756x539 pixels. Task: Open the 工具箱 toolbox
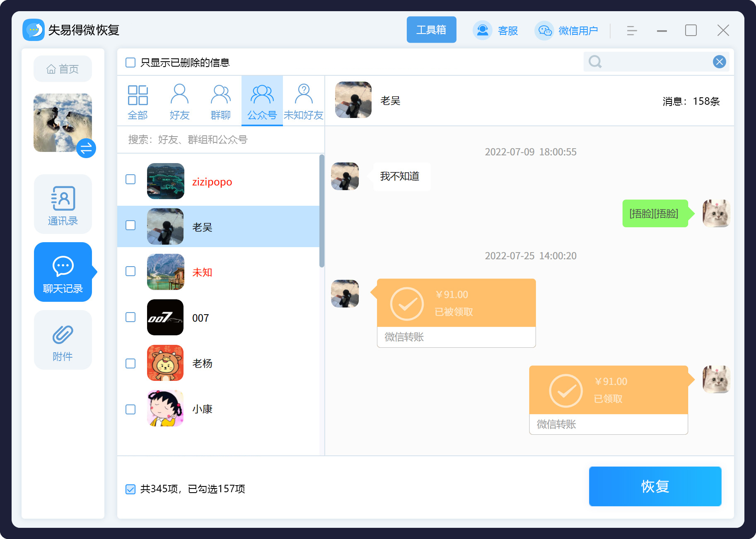point(431,29)
